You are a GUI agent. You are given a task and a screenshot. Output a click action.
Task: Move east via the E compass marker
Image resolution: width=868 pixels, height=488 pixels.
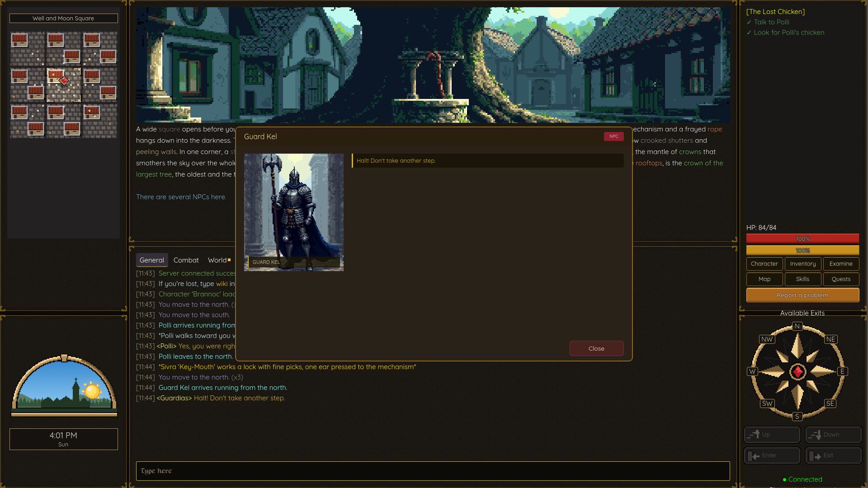pyautogui.click(x=842, y=371)
